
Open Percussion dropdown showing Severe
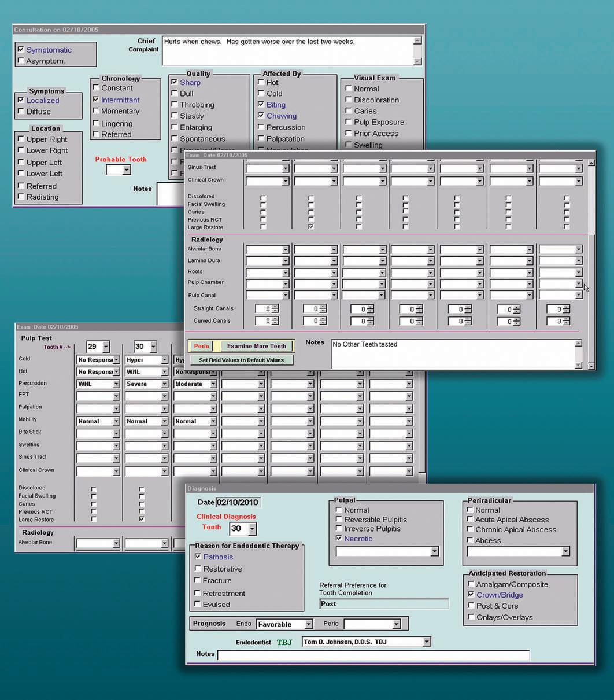[x=164, y=384]
